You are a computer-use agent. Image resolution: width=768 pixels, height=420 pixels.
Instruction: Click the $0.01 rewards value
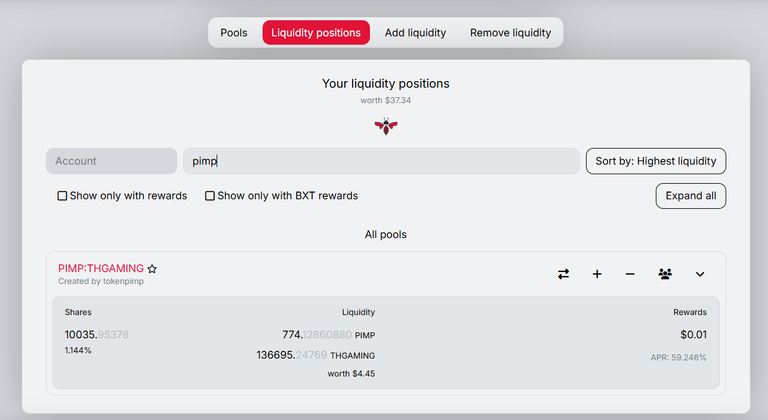694,335
